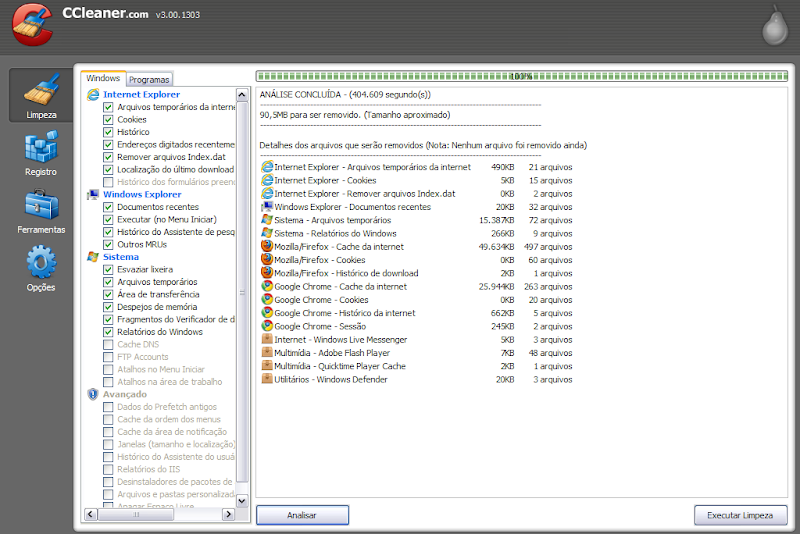The image size is (800, 534).
Task: Open the Ferramentas toolbox section
Action: tap(41, 211)
